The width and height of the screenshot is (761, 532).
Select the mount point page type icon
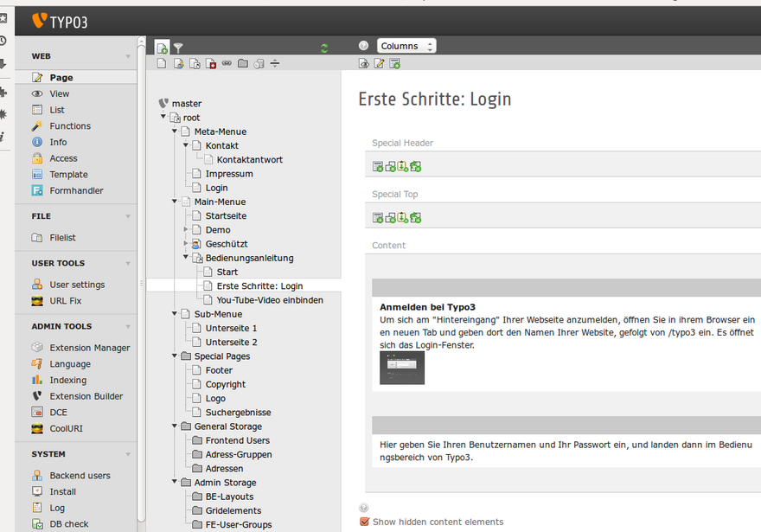click(211, 64)
